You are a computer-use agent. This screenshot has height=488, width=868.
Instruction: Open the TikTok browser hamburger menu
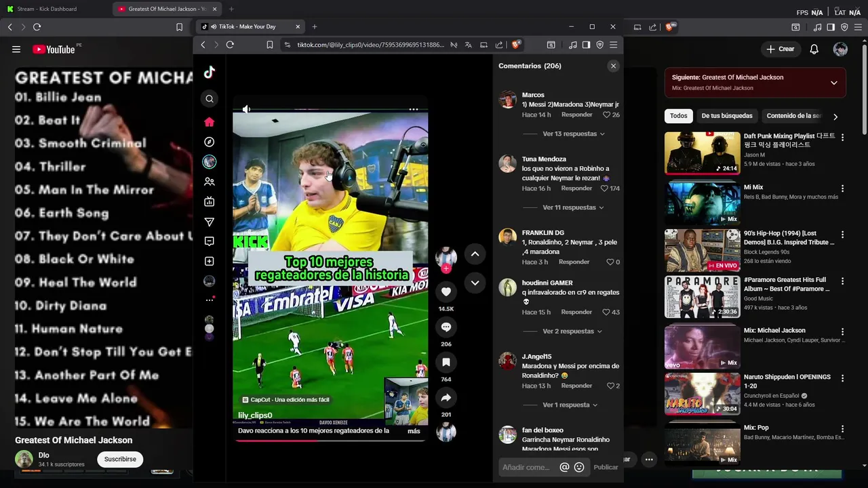coord(613,45)
